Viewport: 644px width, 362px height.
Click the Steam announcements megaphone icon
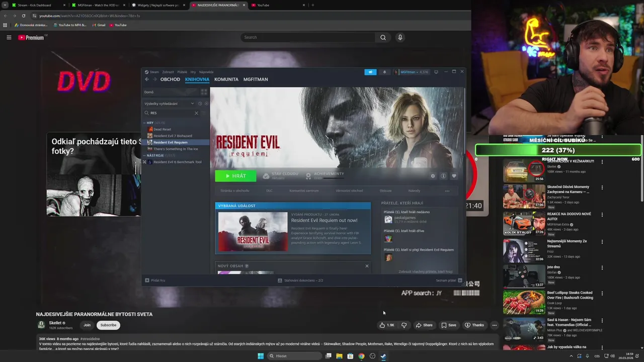(370, 72)
